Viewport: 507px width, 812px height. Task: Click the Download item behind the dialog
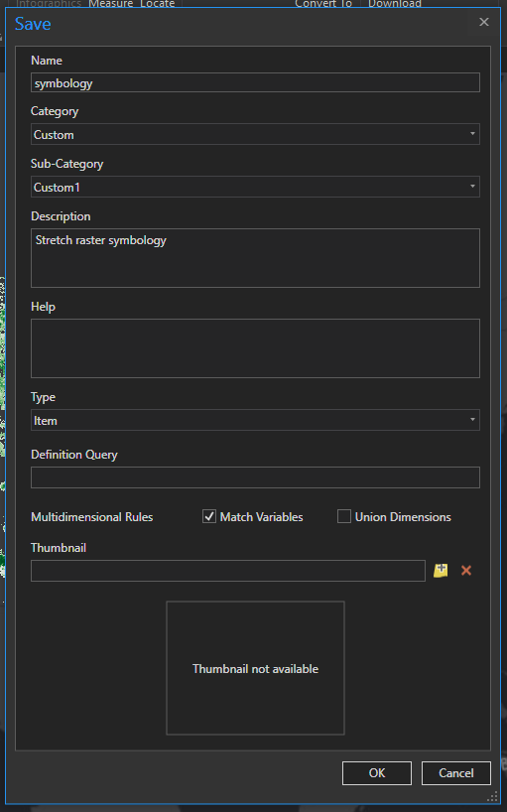coord(394,4)
